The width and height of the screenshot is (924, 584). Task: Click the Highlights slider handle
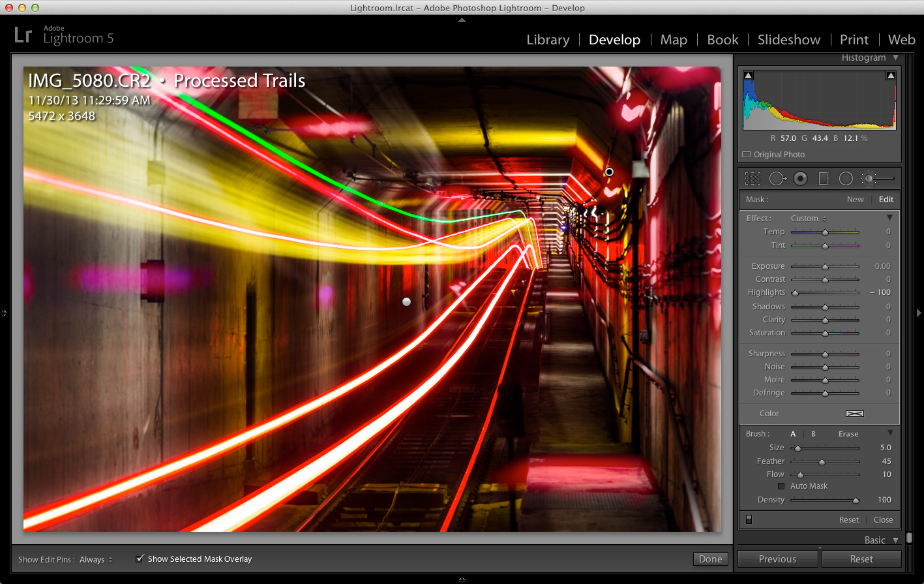point(795,293)
